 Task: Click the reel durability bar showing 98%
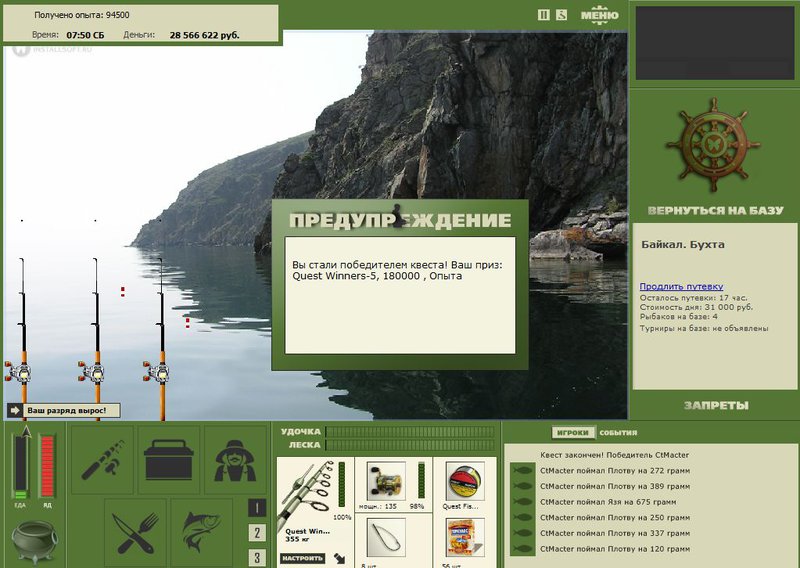coord(421,481)
